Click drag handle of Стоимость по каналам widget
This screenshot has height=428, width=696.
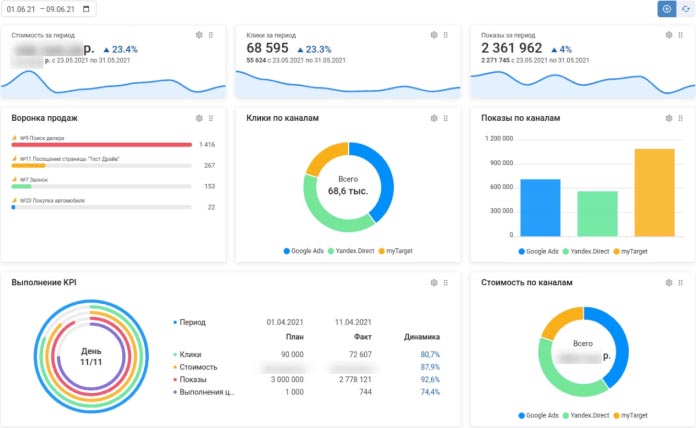tap(680, 282)
